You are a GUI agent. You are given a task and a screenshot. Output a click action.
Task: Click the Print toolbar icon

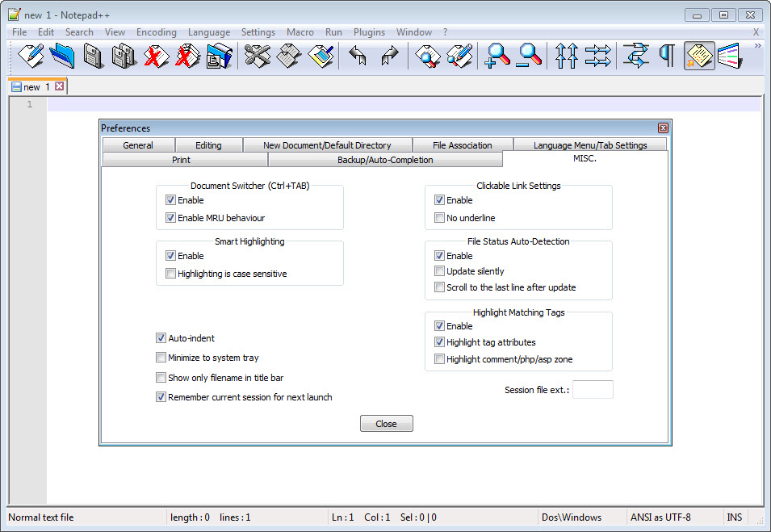(219, 56)
